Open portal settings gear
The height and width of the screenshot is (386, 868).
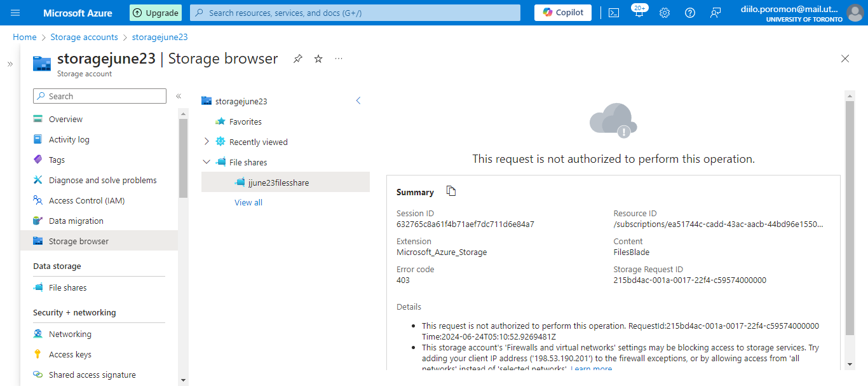[x=665, y=13]
